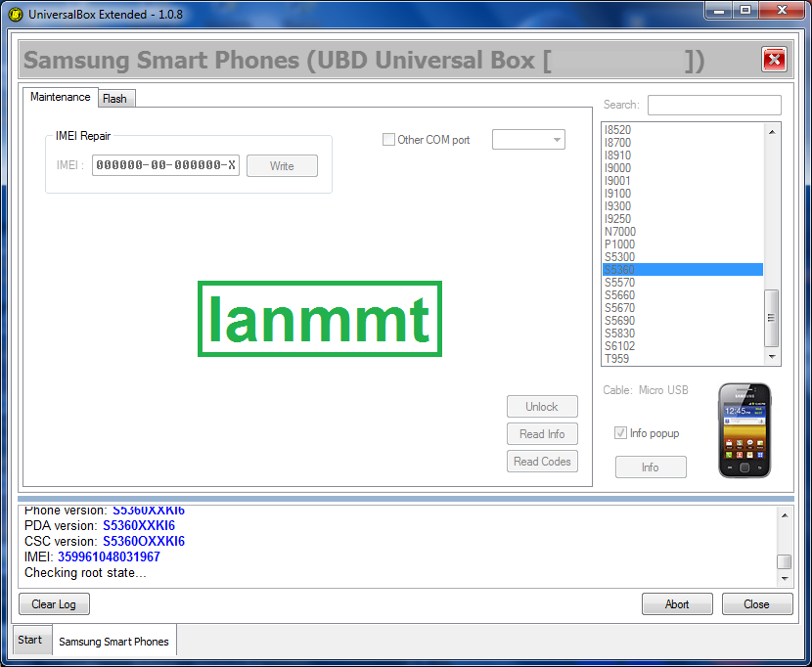Click the PDA version value S5360XXKI6
The height and width of the screenshot is (667, 812).
(x=139, y=525)
